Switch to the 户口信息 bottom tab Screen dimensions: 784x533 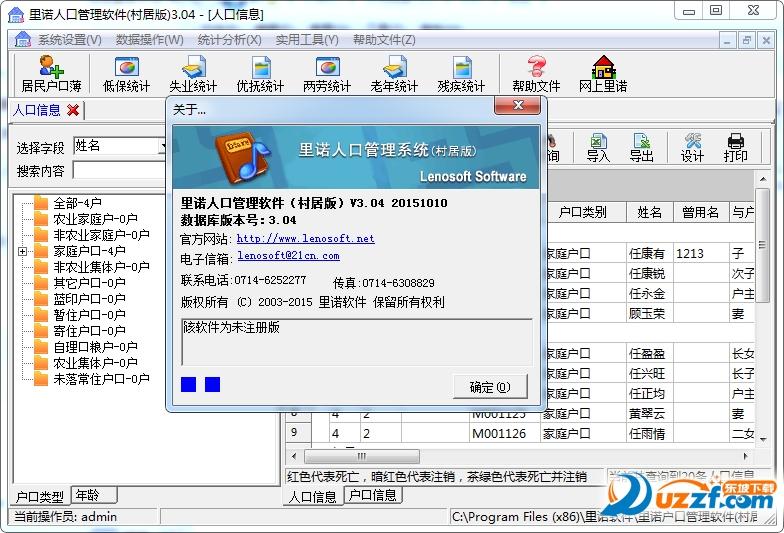click(x=372, y=496)
